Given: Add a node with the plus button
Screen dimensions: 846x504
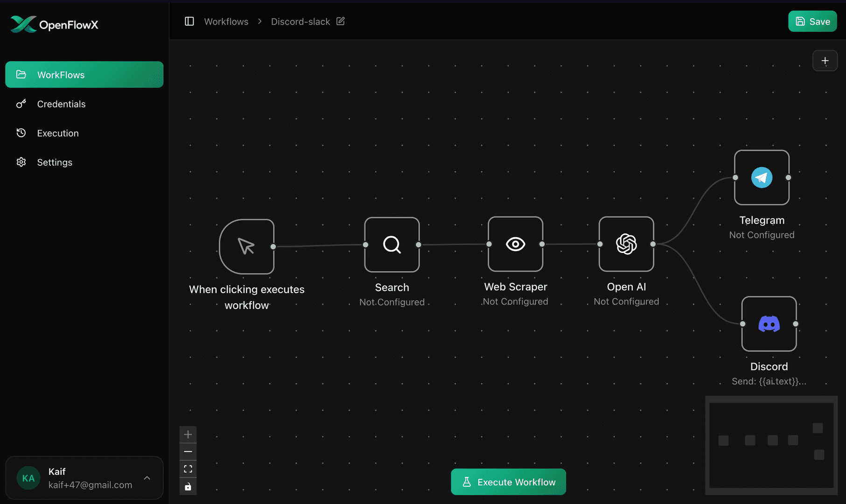Looking at the screenshot, I should click(x=825, y=60).
